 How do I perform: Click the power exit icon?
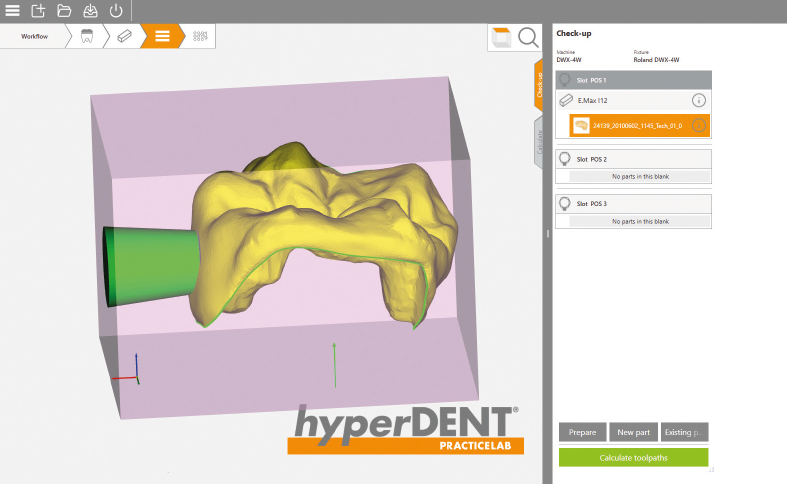(116, 11)
